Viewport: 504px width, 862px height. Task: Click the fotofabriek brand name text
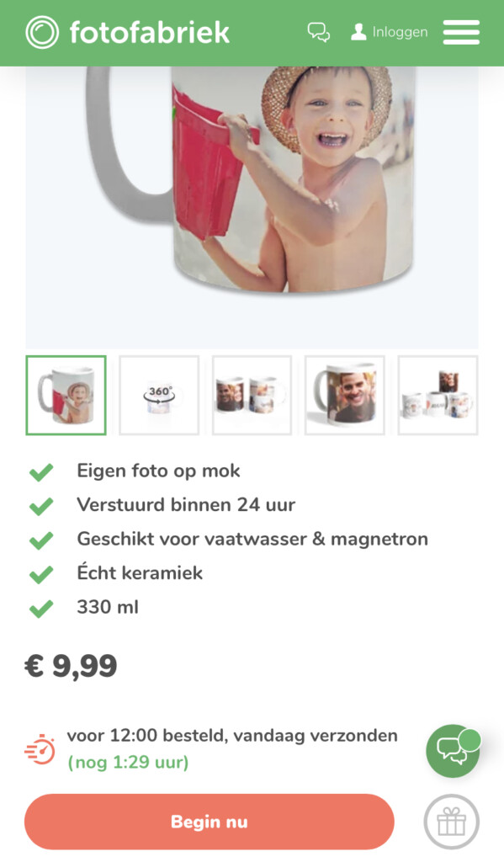[150, 32]
